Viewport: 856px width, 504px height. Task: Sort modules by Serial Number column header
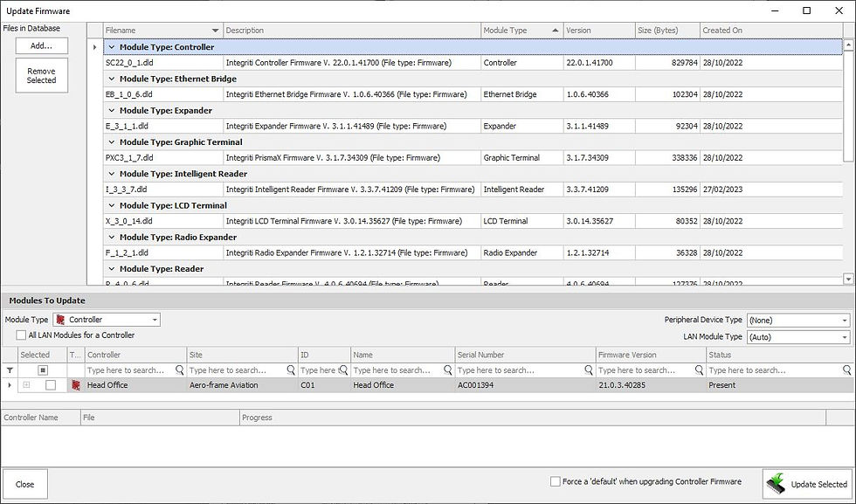(x=525, y=355)
